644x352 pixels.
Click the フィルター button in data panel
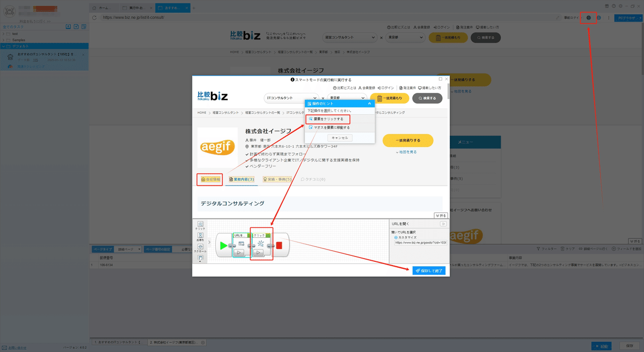546,250
